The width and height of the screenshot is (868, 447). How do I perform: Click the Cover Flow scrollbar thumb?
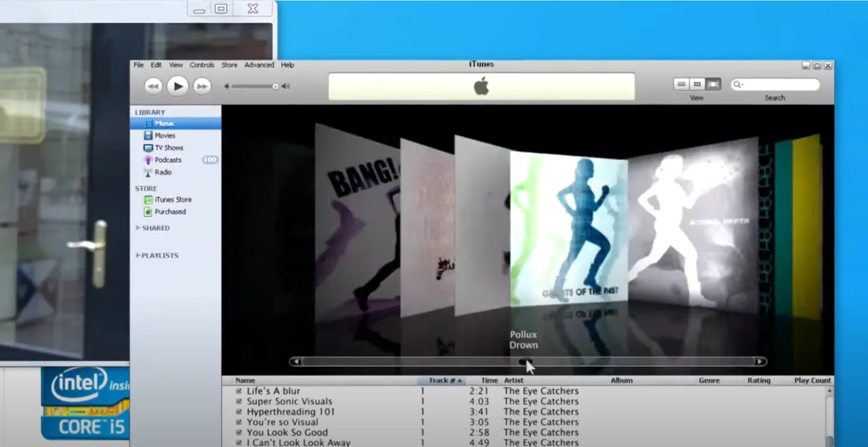(525, 361)
